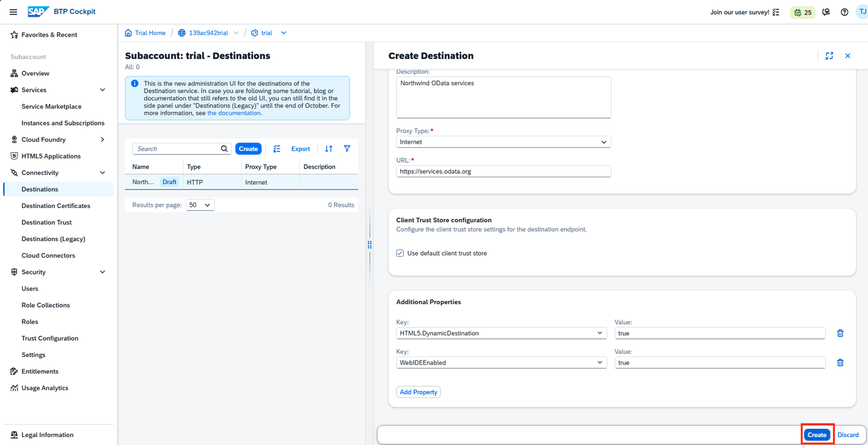Screen dimensions: 868x445
Task: Click the Usage Analytics chart icon
Action: [14, 388]
